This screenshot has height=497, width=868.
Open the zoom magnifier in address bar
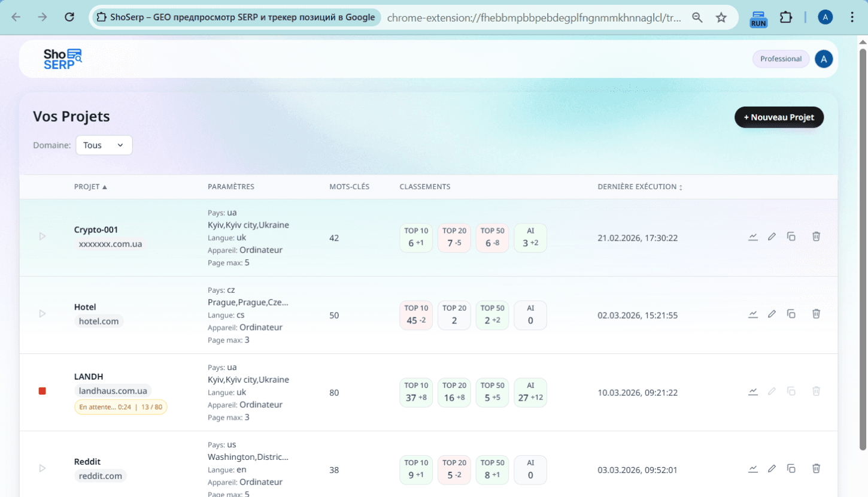point(697,17)
